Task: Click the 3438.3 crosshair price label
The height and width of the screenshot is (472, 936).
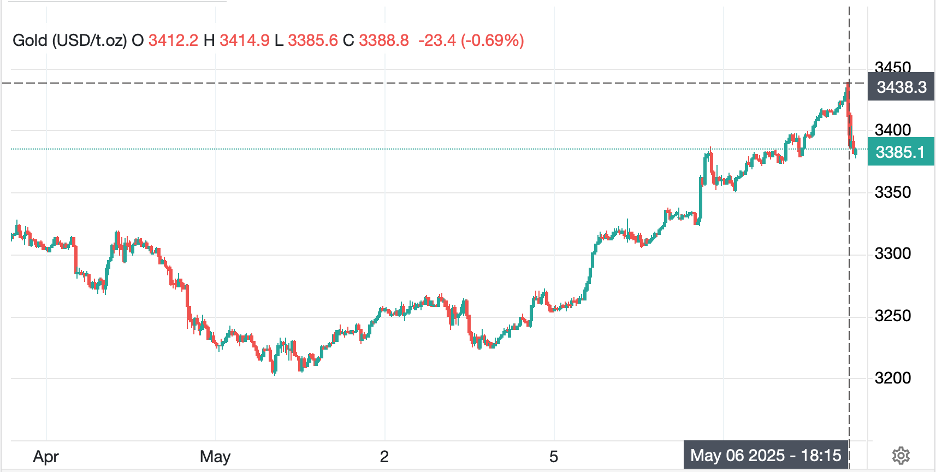Action: point(902,87)
